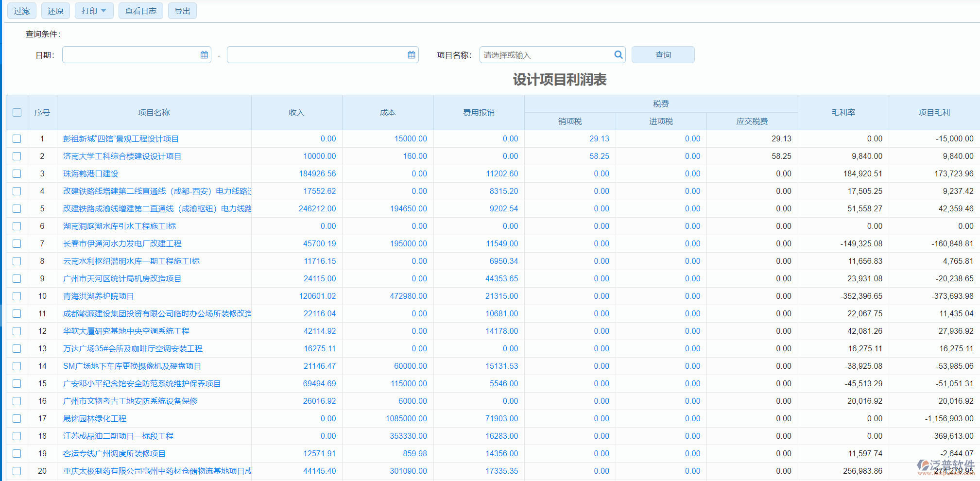Image resolution: width=980 pixels, height=481 pixels.
Task: Open 查看日志 view log
Action: pyautogui.click(x=140, y=11)
